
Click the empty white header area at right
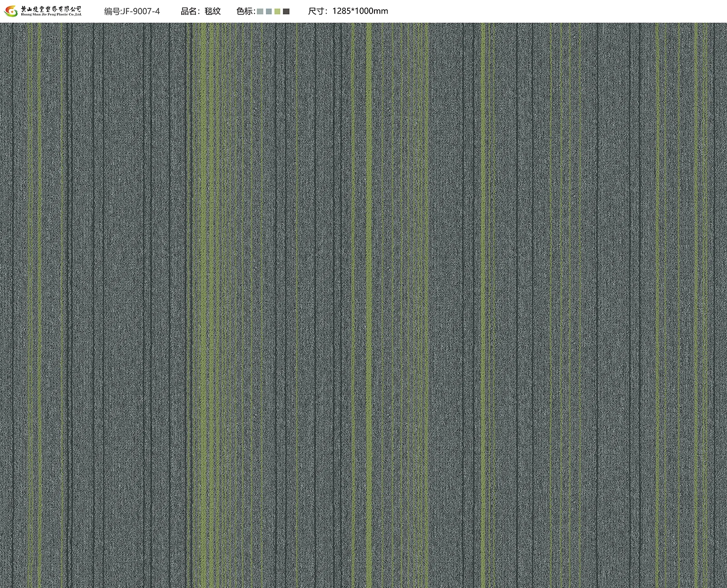point(568,11)
